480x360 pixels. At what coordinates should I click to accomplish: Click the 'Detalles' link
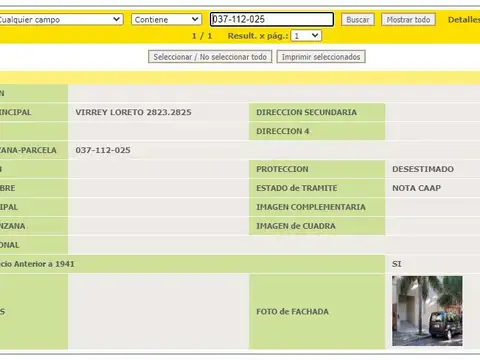[x=464, y=20]
